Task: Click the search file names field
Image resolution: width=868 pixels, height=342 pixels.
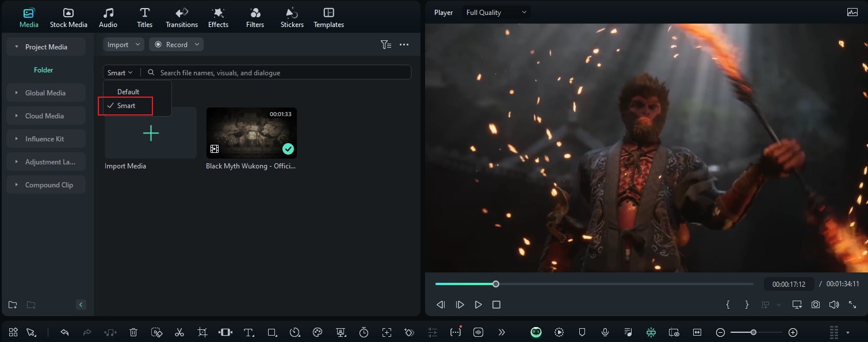Action: (276, 72)
